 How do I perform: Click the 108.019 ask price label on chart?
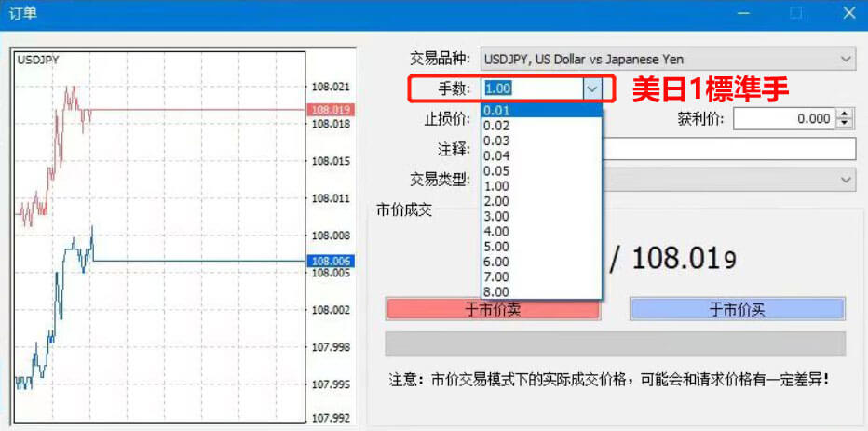click(x=330, y=110)
